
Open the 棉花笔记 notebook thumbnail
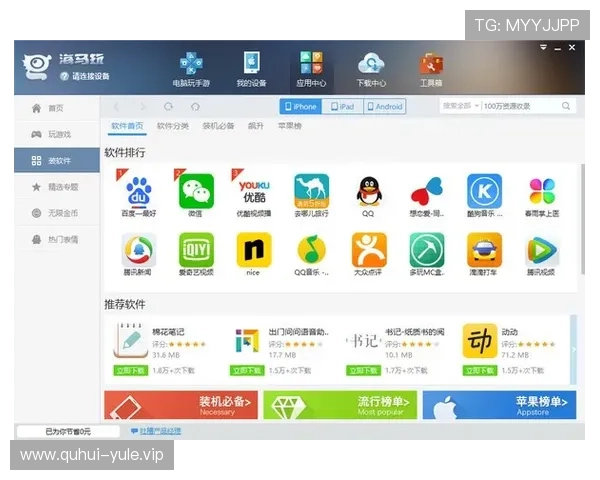(130, 340)
